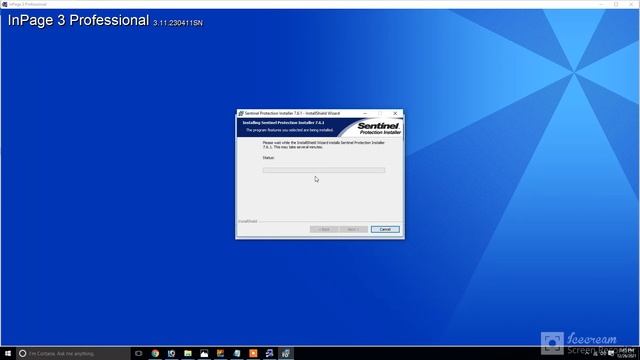The width and height of the screenshot is (640, 360).
Task: Click the disabled Next button in installer
Action: [353, 229]
